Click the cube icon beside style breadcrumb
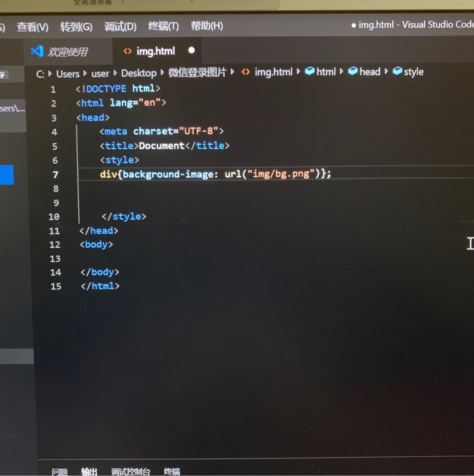Screen dimensions: 474x476 397,71
